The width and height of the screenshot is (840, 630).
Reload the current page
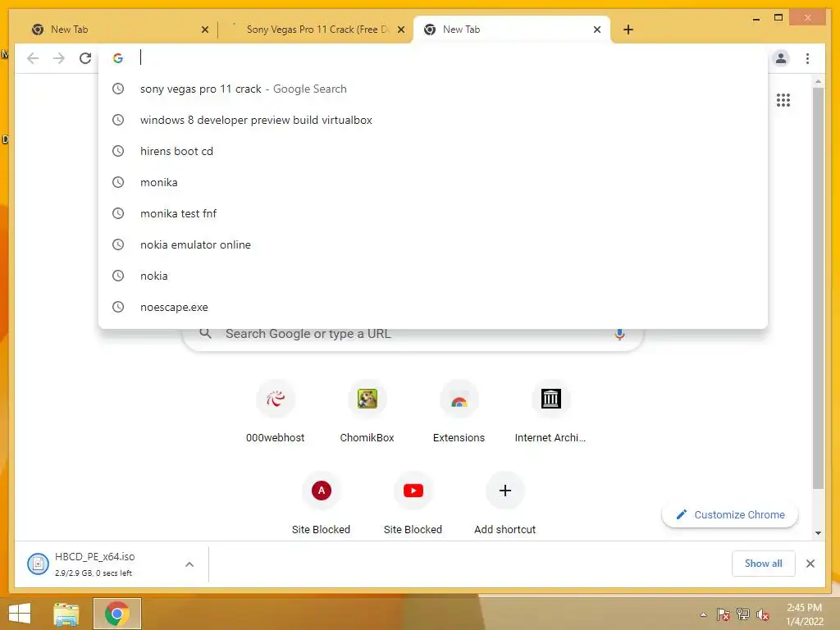pyautogui.click(x=85, y=58)
